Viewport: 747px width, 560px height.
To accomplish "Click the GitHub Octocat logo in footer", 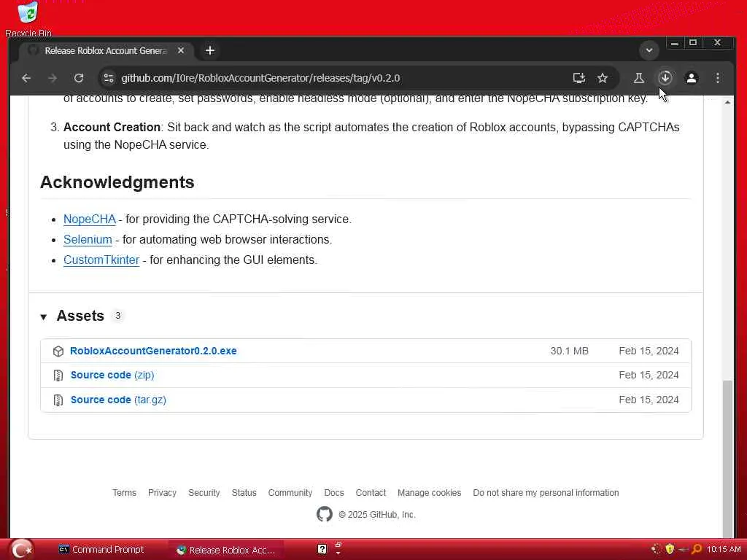I will 325,514.
